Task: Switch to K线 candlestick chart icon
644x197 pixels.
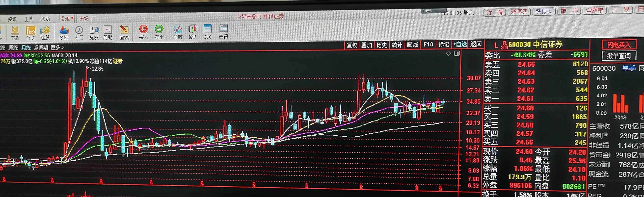Action: pos(193,32)
